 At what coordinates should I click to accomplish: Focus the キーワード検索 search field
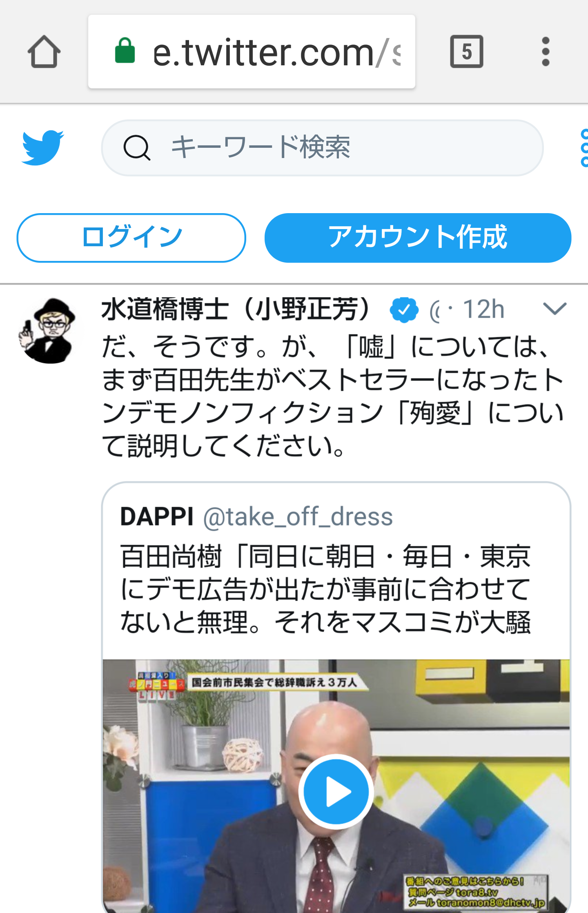click(322, 148)
